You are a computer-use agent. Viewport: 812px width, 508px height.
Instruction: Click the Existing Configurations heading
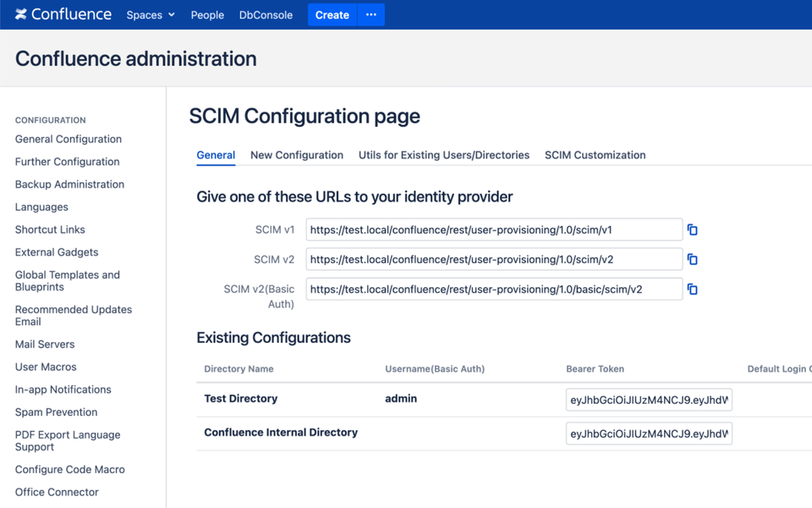click(273, 338)
